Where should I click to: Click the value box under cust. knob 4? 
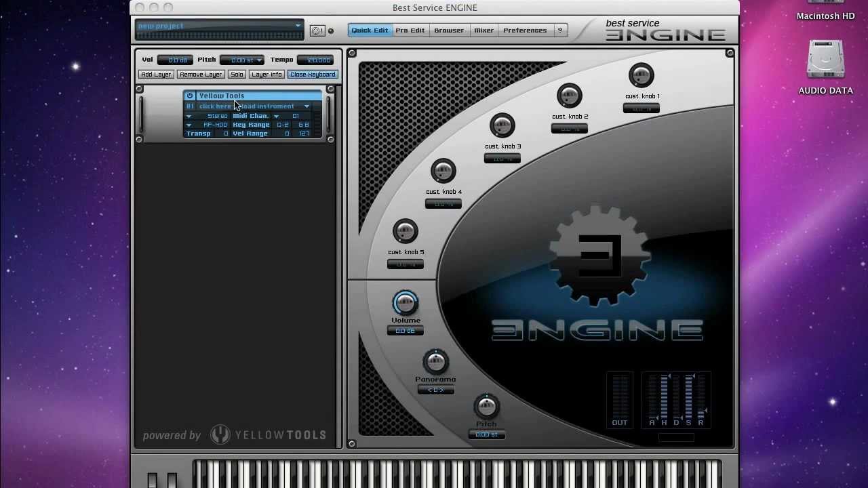(x=443, y=204)
